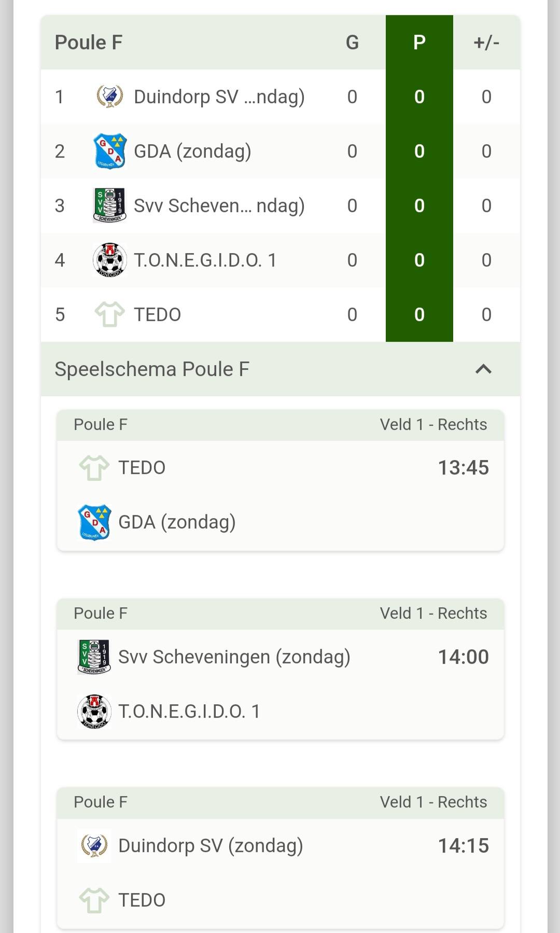
Task: Open Svv Scheveningen (zondag) in 14:00 match
Action: pyautogui.click(x=234, y=657)
